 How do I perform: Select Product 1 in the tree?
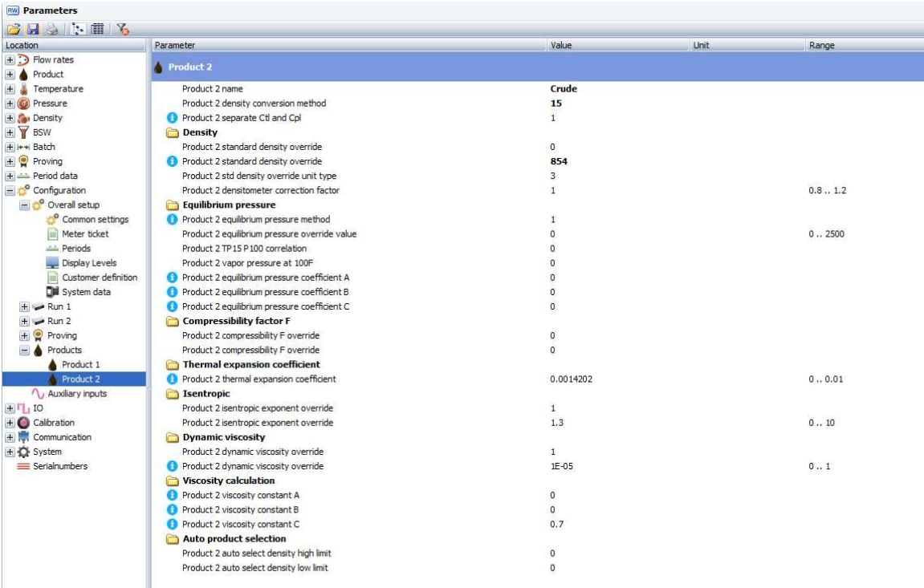coord(81,364)
